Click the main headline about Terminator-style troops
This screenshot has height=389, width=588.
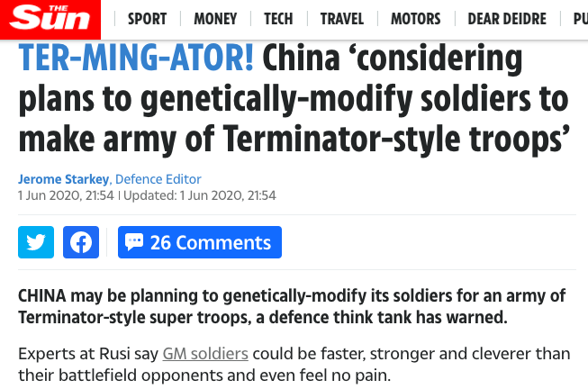[294, 99]
